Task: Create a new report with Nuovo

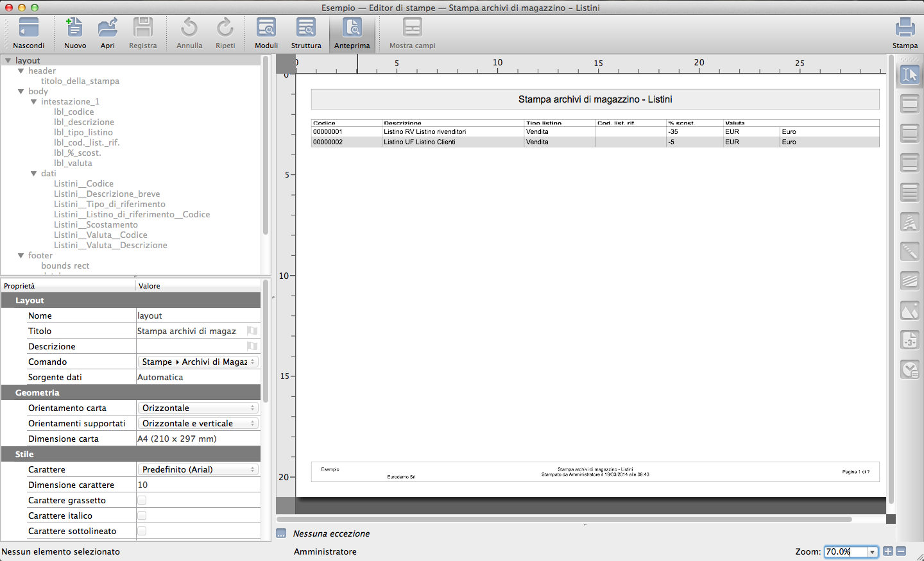Action: point(75,32)
